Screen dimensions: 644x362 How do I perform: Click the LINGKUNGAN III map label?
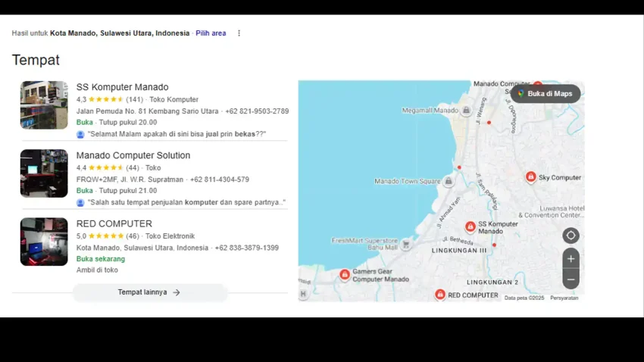tap(459, 251)
